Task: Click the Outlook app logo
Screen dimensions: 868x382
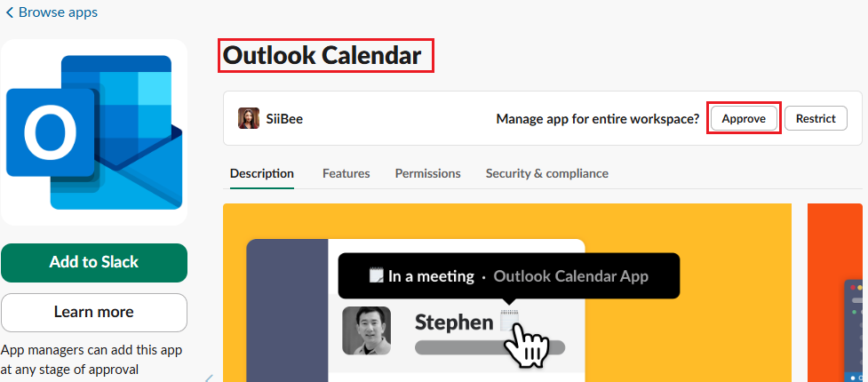Action: 94,132
